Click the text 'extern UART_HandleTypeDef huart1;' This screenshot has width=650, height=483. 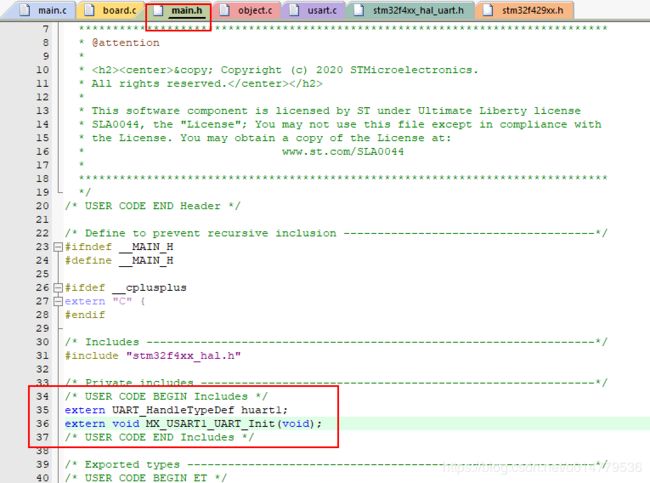pyautogui.click(x=176, y=410)
